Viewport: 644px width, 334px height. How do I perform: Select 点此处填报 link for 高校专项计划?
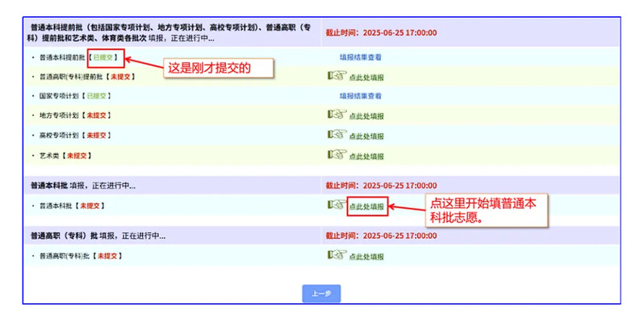pos(366,136)
